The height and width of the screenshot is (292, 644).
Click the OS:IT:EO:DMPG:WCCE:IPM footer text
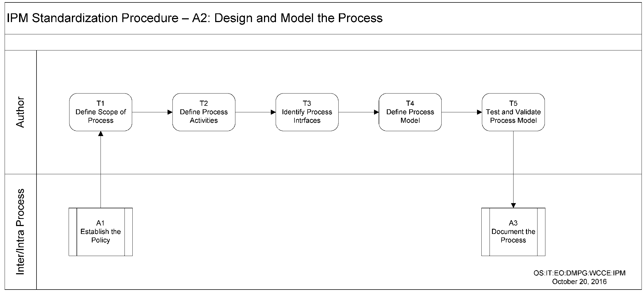click(579, 273)
